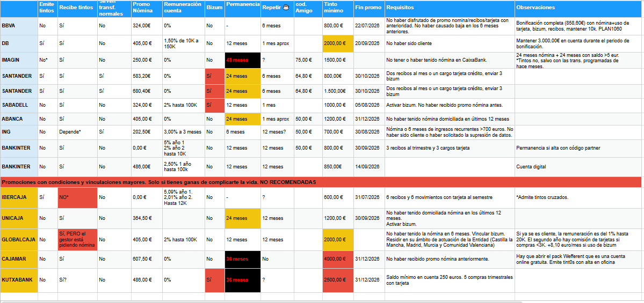Select 'Permanencia si alta con código partner' cell
Image resolution: width=644 pixels, height=303 pixels.
point(578,148)
